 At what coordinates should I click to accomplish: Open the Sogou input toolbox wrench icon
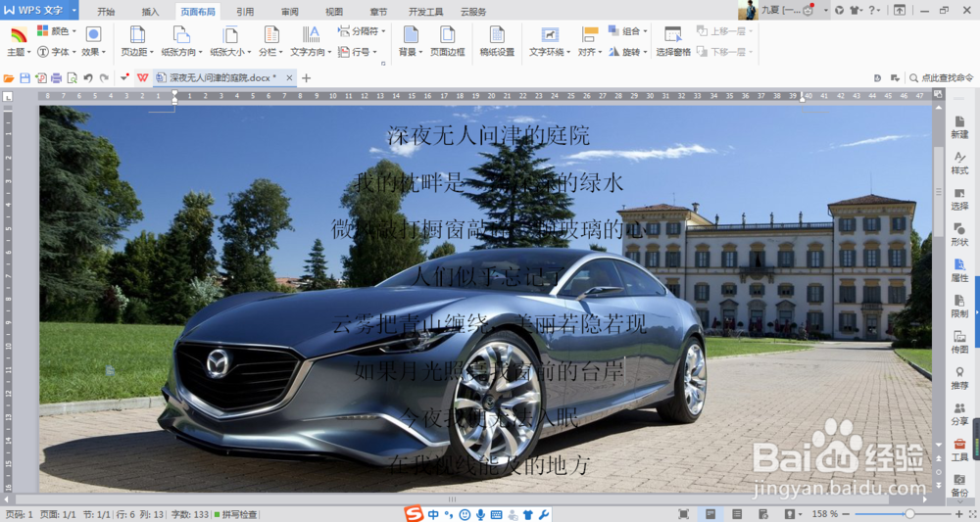[544, 514]
